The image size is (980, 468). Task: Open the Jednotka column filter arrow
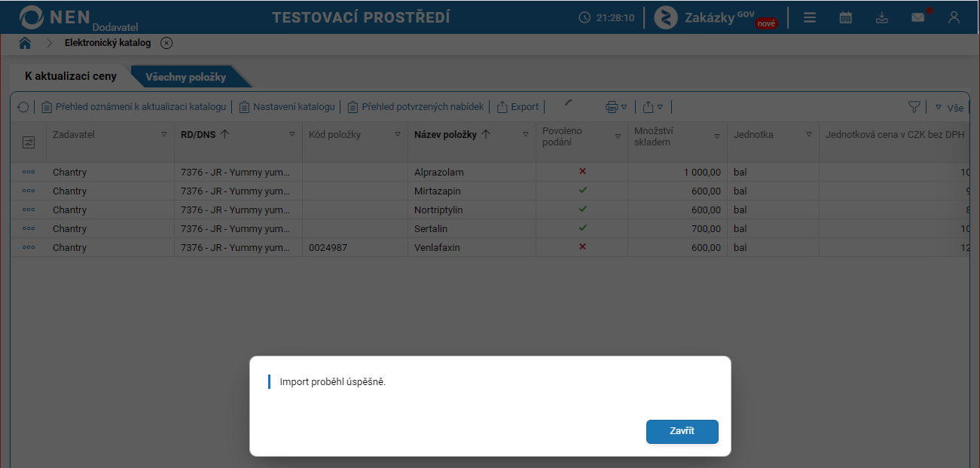coord(809,135)
